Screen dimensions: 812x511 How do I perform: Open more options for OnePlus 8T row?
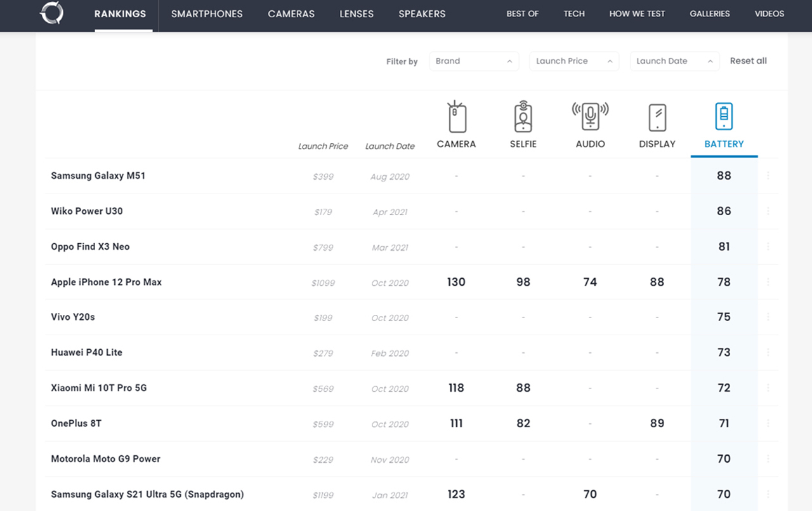pyautogui.click(x=768, y=423)
